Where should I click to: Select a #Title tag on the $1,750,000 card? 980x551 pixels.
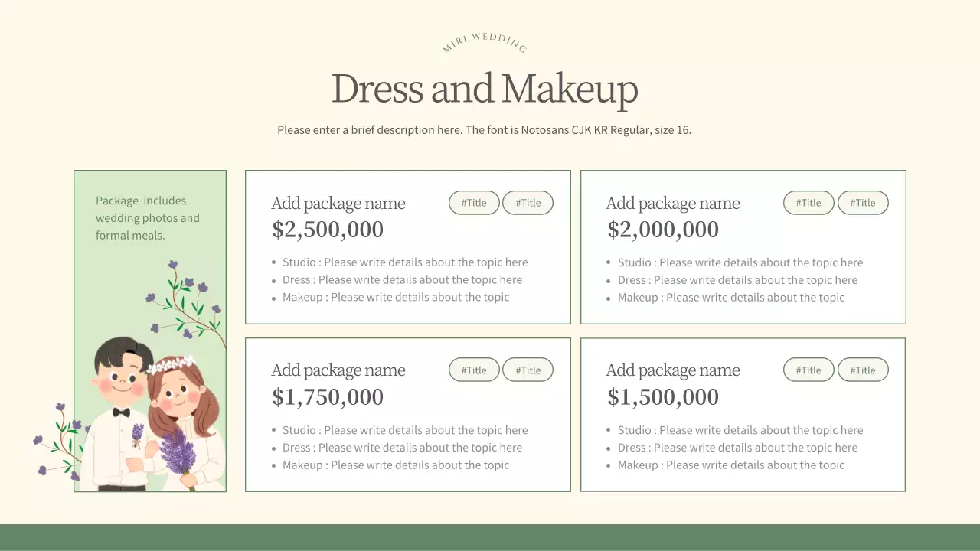474,370
